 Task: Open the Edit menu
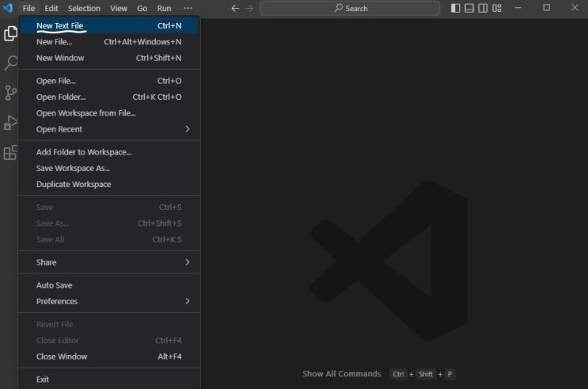point(51,8)
